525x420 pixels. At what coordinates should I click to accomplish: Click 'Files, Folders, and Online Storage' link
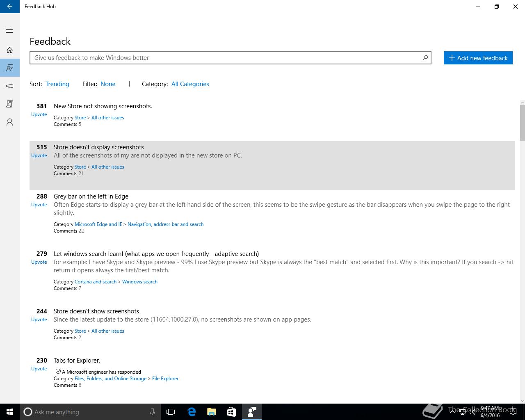[111, 379]
